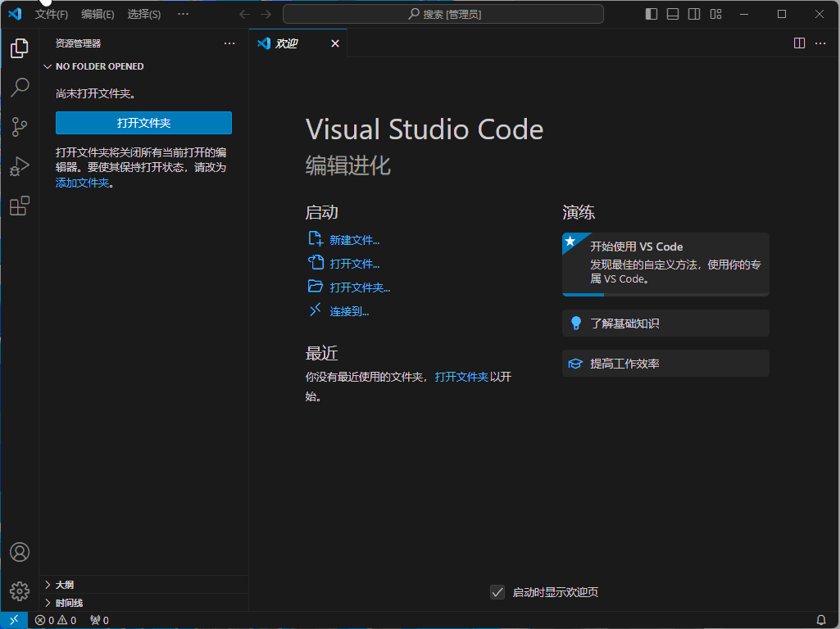Open the overflow menu ellipsis in menu bar
840x629 pixels.
183,14
